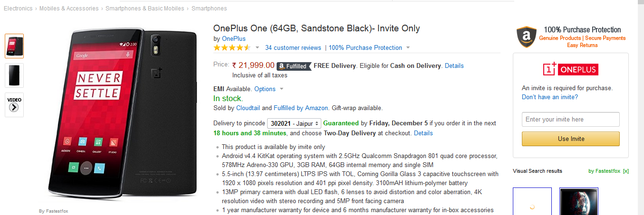The width and height of the screenshot is (644, 215).
Task: Close Fastestfox visual search with [x]
Action: pos(626,171)
